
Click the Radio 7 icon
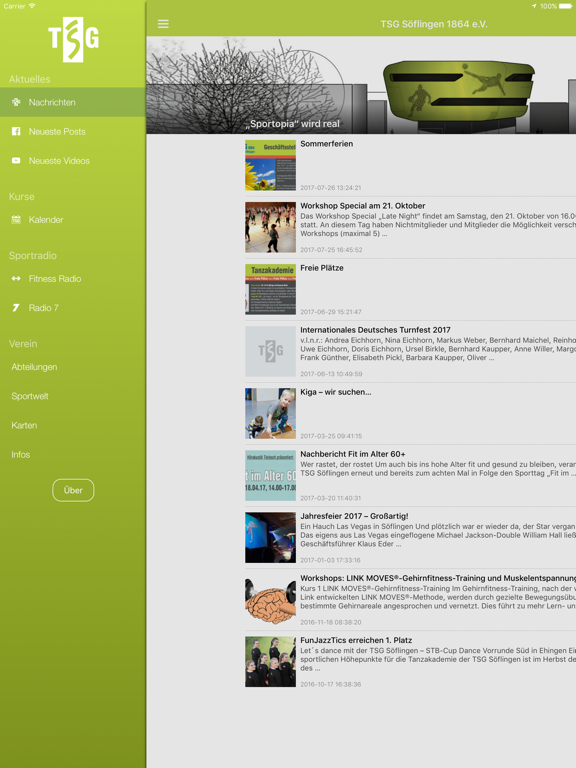[x=16, y=308]
